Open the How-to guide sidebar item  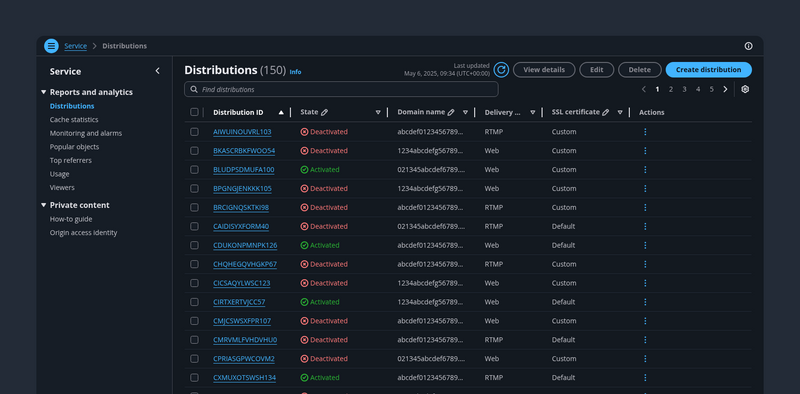pos(71,219)
